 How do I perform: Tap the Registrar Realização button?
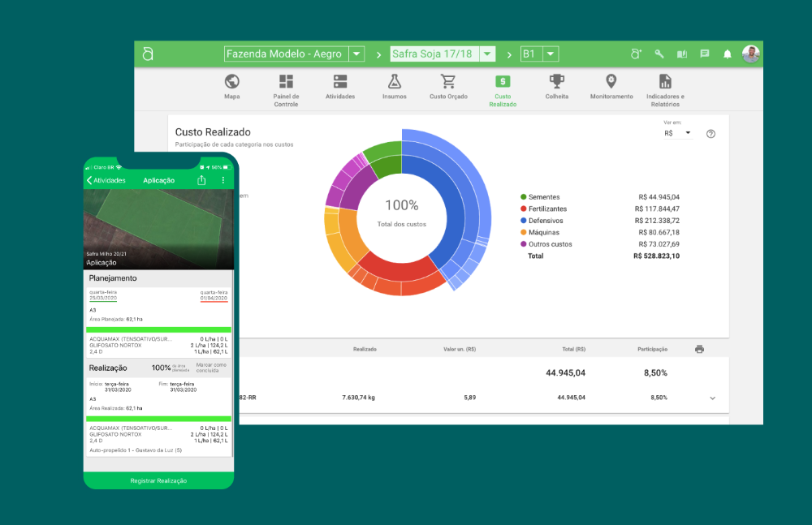coord(158,480)
